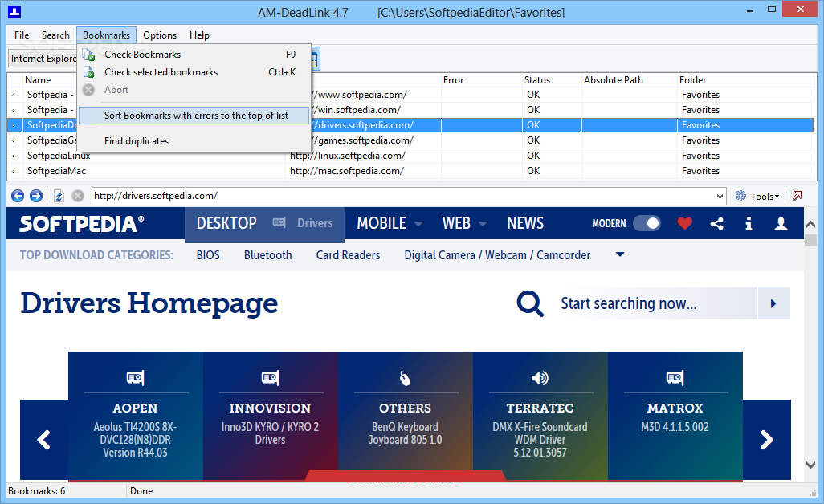
Task: Click the red arrow icon beside Tools
Action: point(797,196)
